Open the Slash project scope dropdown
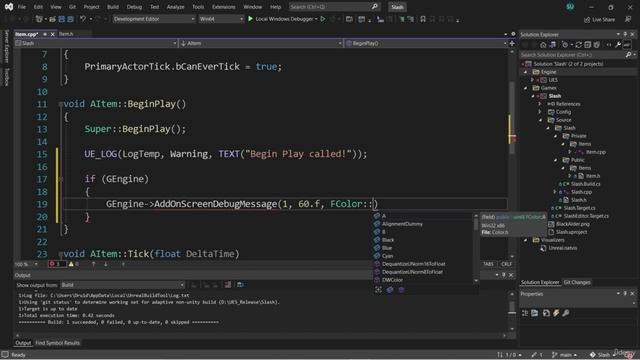The height and width of the screenshot is (360, 640). coord(96,43)
